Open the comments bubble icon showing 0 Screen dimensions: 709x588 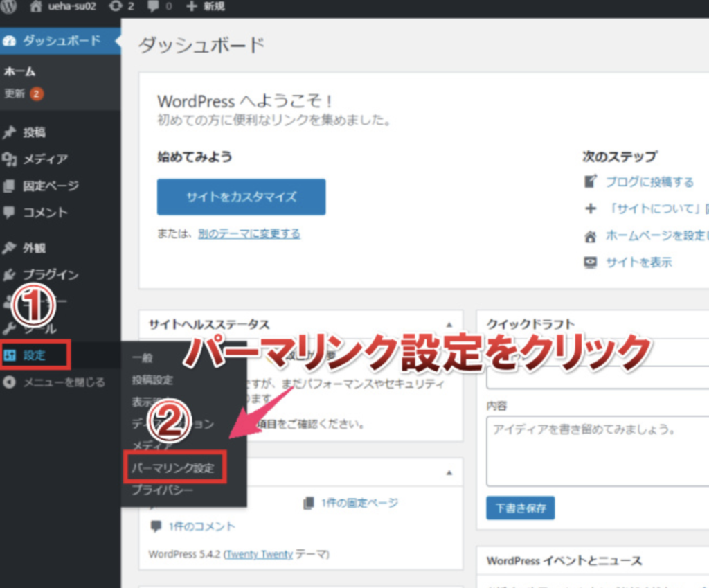click(x=153, y=6)
